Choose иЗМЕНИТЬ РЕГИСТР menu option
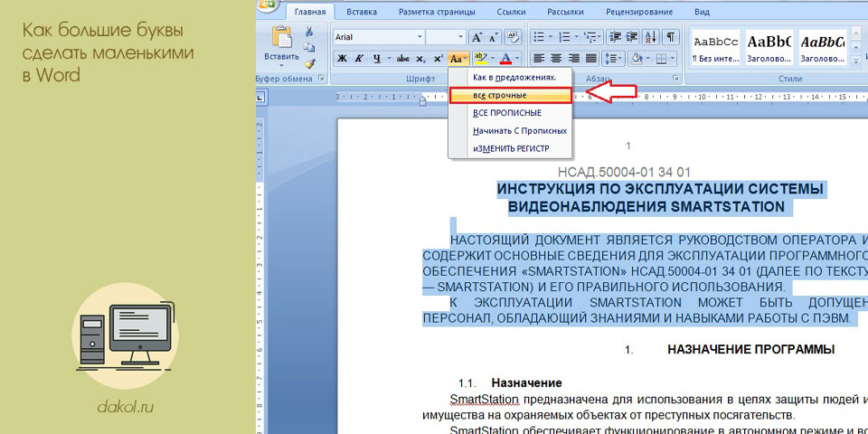 (510, 149)
